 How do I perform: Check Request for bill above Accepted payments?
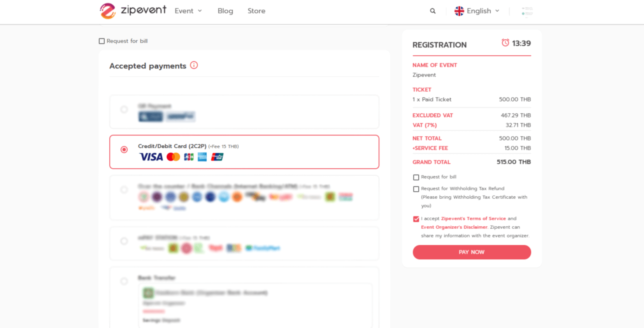[102, 41]
